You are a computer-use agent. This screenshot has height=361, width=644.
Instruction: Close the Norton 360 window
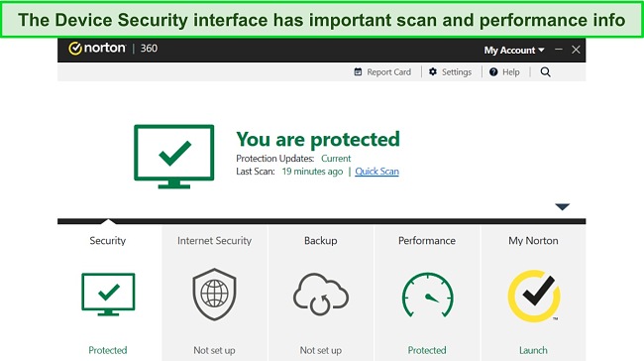[576, 50]
